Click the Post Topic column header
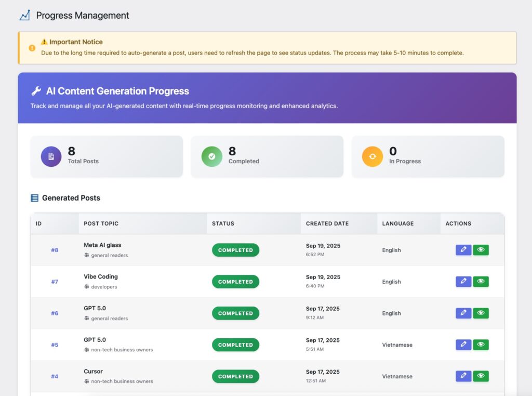Image resolution: width=532 pixels, height=396 pixels. [x=101, y=223]
